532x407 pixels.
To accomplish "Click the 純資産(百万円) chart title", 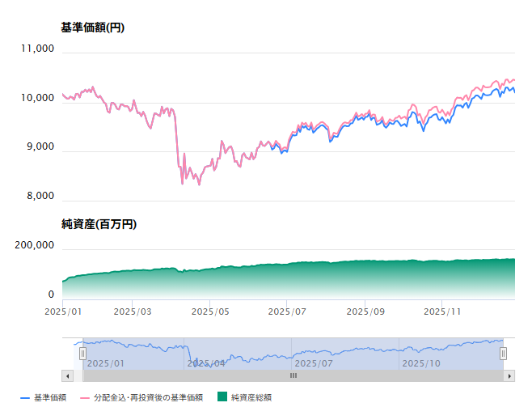I will point(98,224).
